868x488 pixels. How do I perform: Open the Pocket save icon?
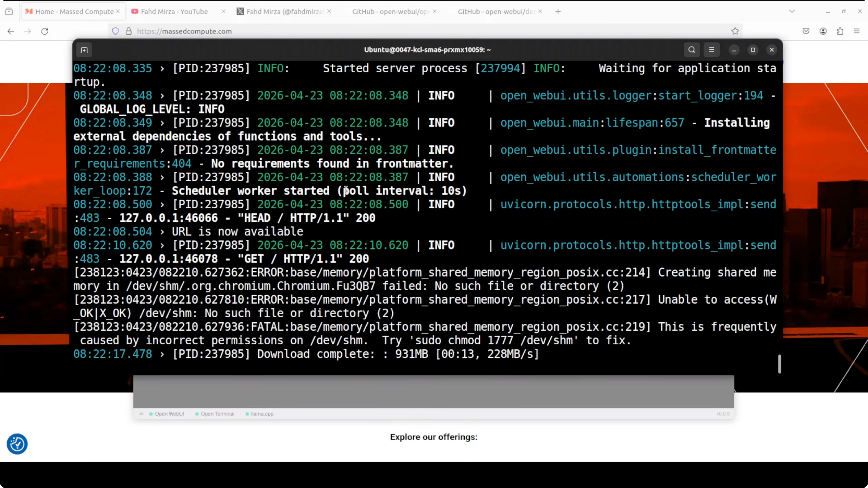806,31
